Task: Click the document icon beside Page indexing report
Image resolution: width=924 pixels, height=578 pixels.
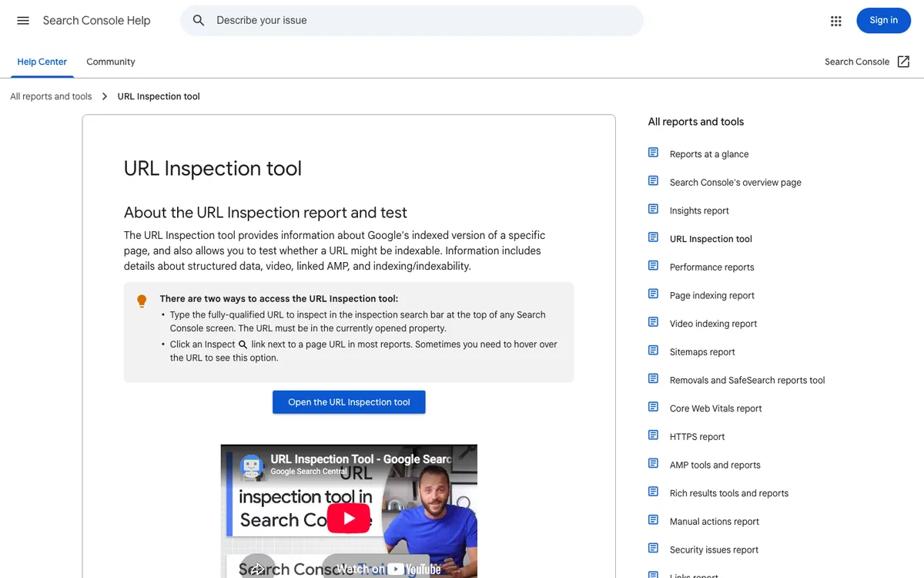Action: [653, 294]
